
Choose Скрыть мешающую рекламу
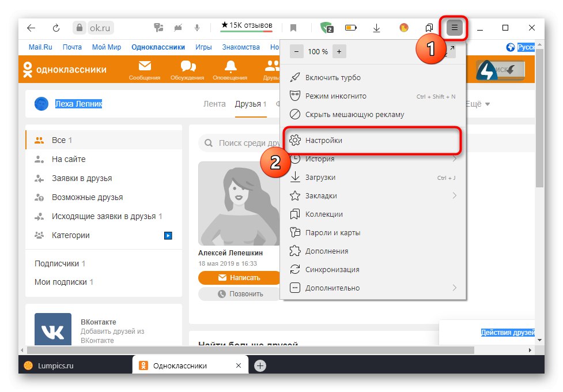373,114
